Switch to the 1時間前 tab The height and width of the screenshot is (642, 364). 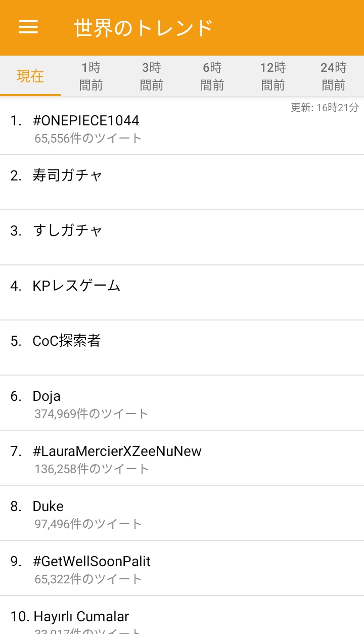91,76
